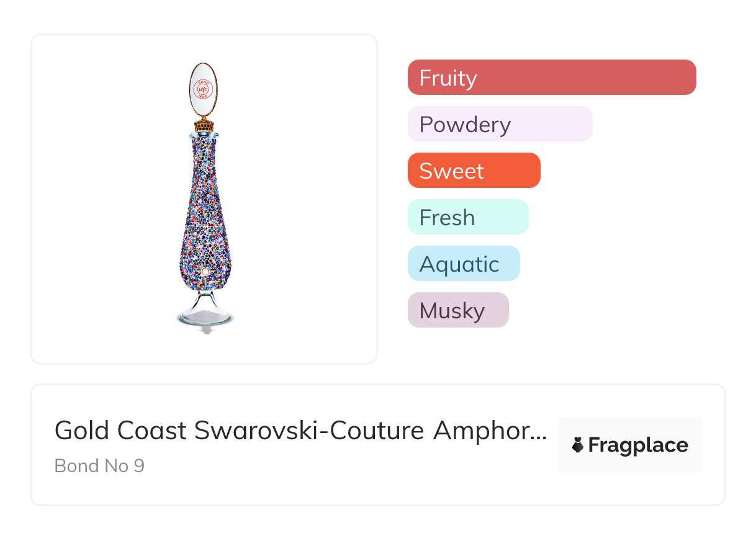The height and width of the screenshot is (536, 756).
Task: Click the gold collar below the stopper
Action: [x=204, y=125]
